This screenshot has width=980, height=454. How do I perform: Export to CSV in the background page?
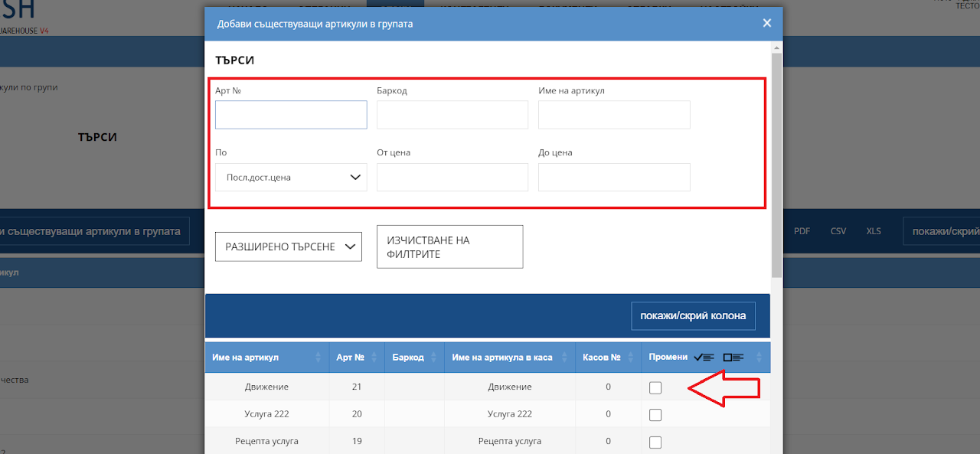[838, 231]
